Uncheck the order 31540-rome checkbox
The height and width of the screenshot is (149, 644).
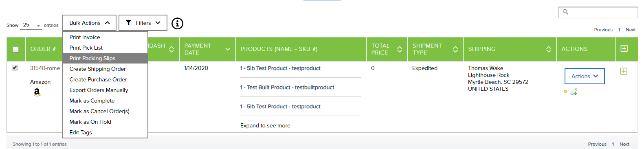(15, 68)
